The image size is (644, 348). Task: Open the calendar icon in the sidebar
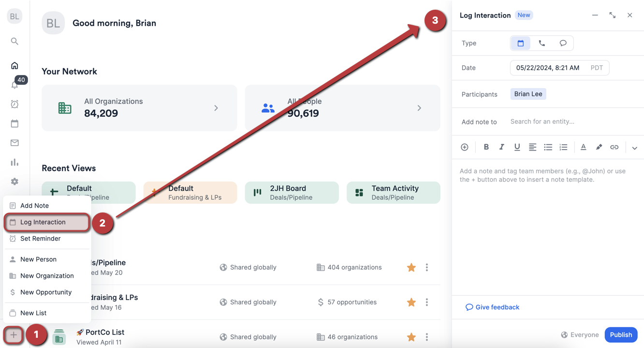tap(15, 123)
